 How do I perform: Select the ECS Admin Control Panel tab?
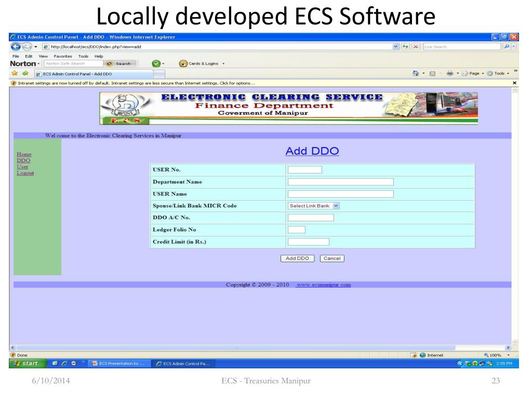point(94,74)
